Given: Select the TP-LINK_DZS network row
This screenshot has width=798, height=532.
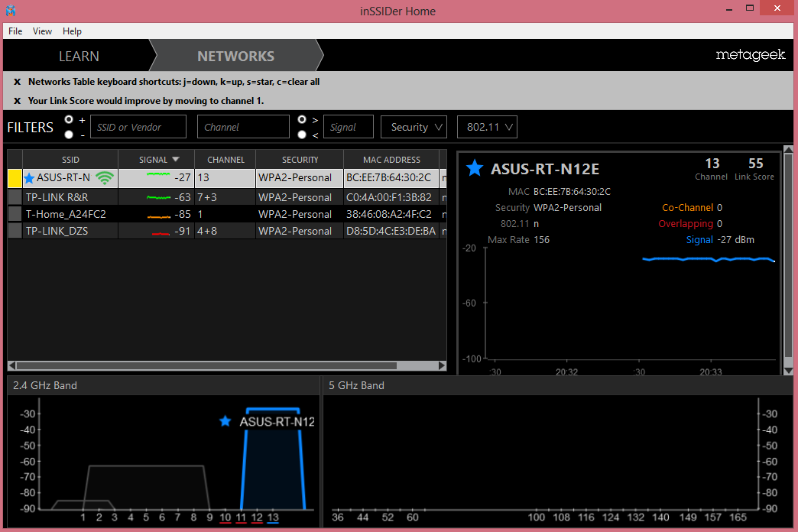Looking at the screenshot, I should pos(227,231).
